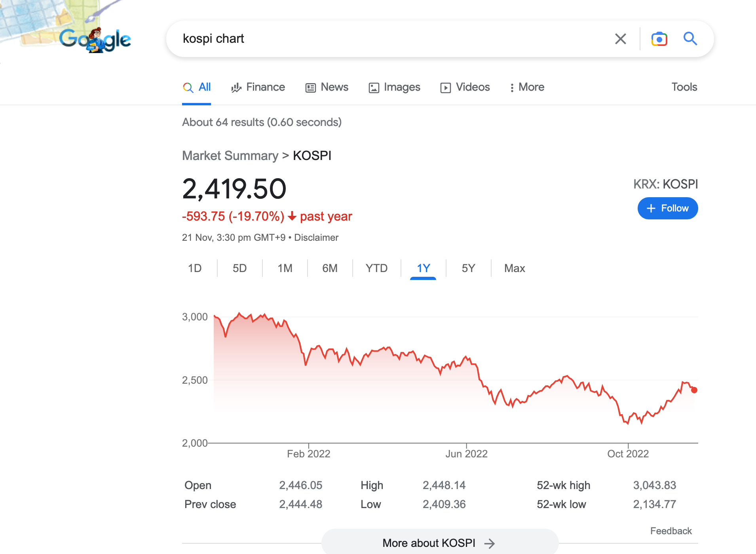Show the Max chart range
This screenshot has width=756, height=554.
[515, 268]
